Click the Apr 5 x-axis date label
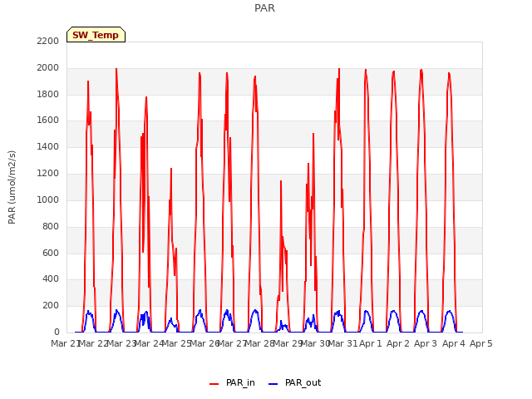Screen dimensions: 532x399 click(481, 343)
